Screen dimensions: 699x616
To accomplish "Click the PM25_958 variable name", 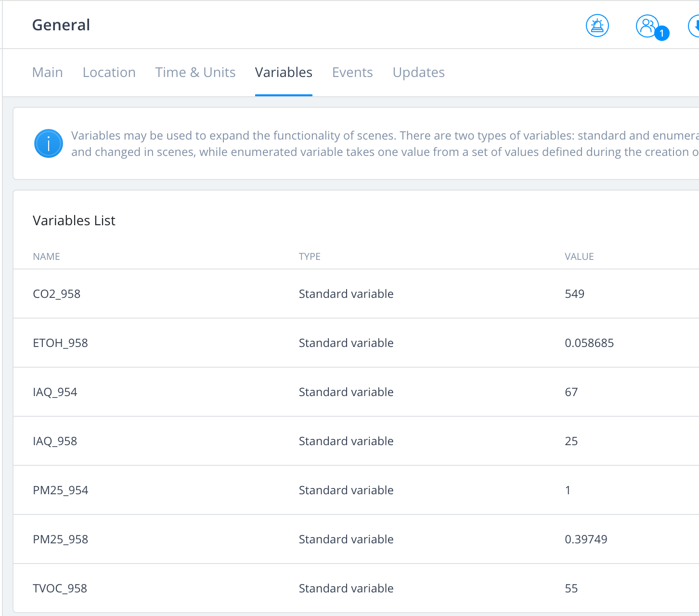I will tap(60, 539).
